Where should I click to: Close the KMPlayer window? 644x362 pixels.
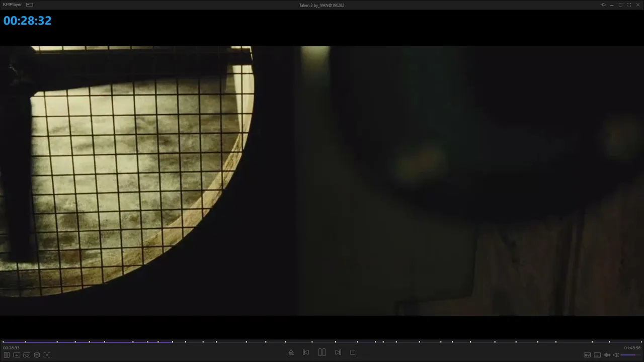637,5
